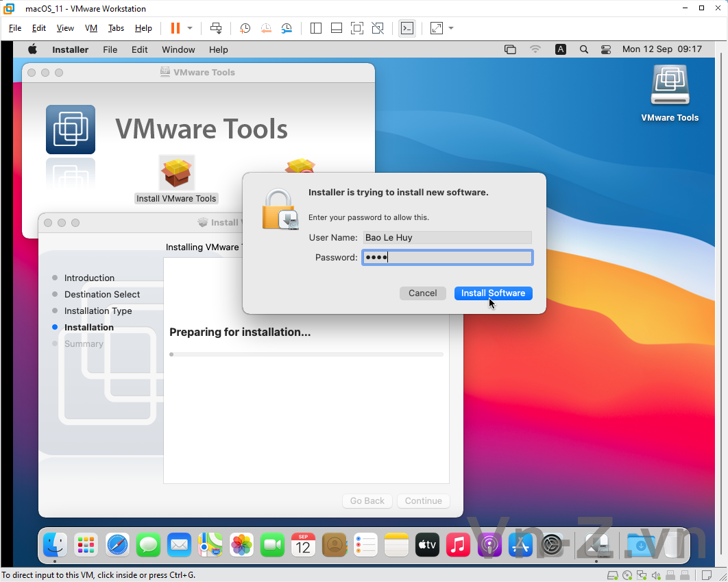Open the macOS Apple menu
This screenshot has height=582, width=728.
pyautogui.click(x=32, y=49)
